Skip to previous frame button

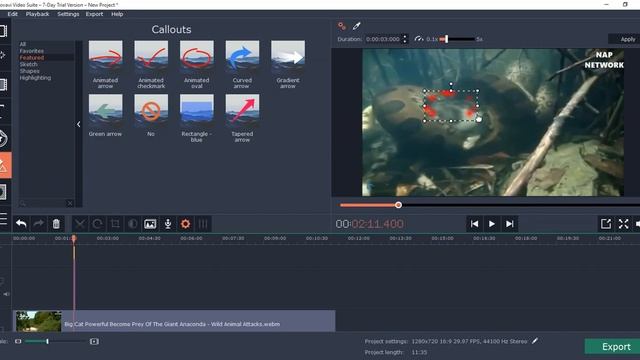coord(474,224)
